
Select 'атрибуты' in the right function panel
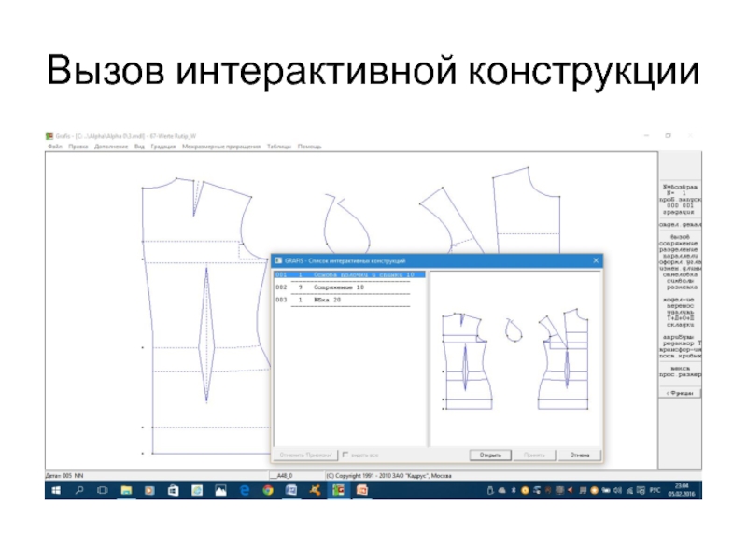pyautogui.click(x=680, y=337)
